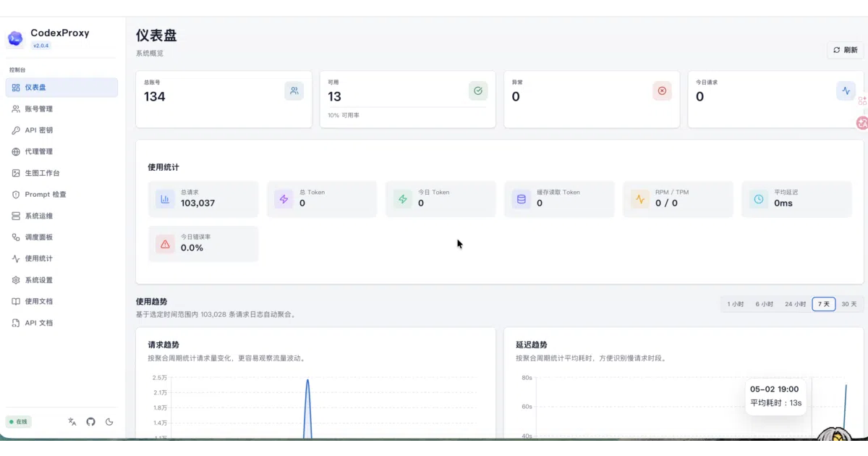Screen dimensions: 868x456
Task: Open 仪表盘 in the sidebar
Action: [x=61, y=88]
